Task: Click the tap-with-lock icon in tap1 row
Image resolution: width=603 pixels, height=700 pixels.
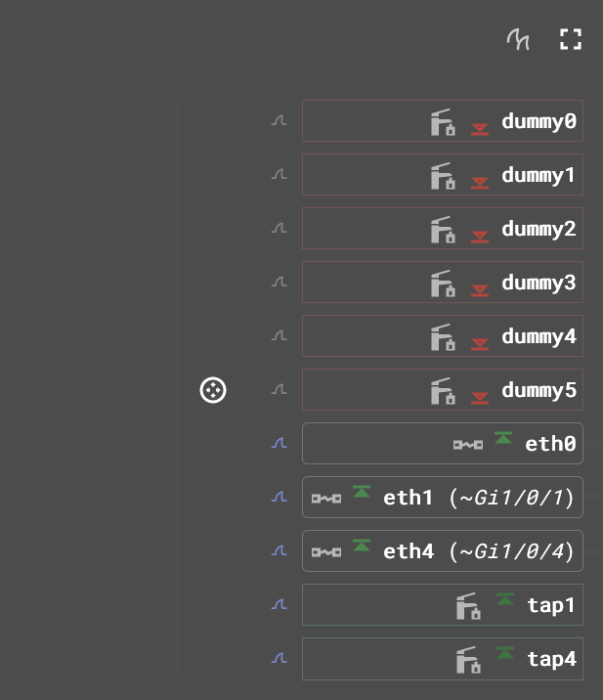Action: click(x=468, y=606)
